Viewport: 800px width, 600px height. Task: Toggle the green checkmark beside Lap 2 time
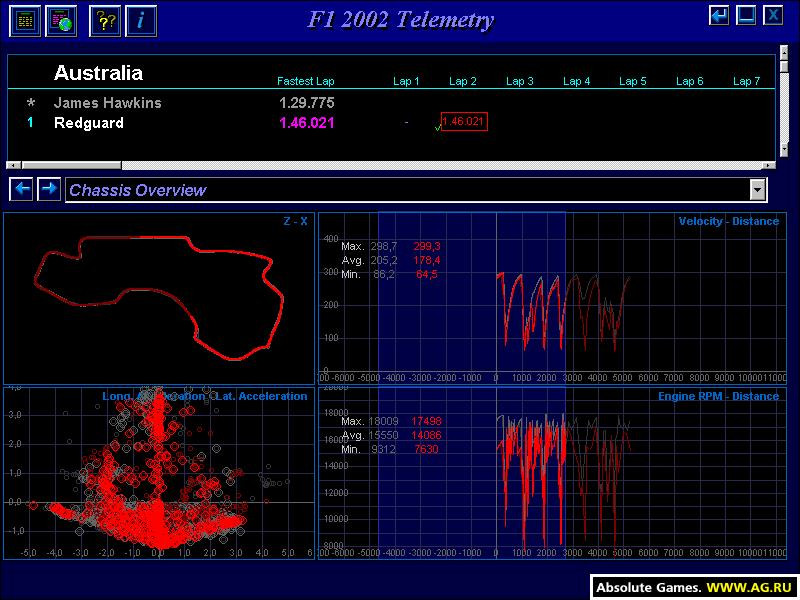[437, 128]
